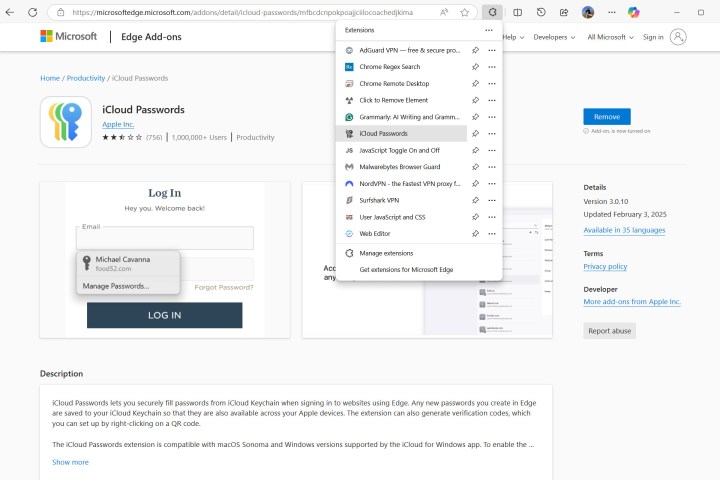Open the Privacy policy link
The image size is (720, 480).
click(x=605, y=266)
